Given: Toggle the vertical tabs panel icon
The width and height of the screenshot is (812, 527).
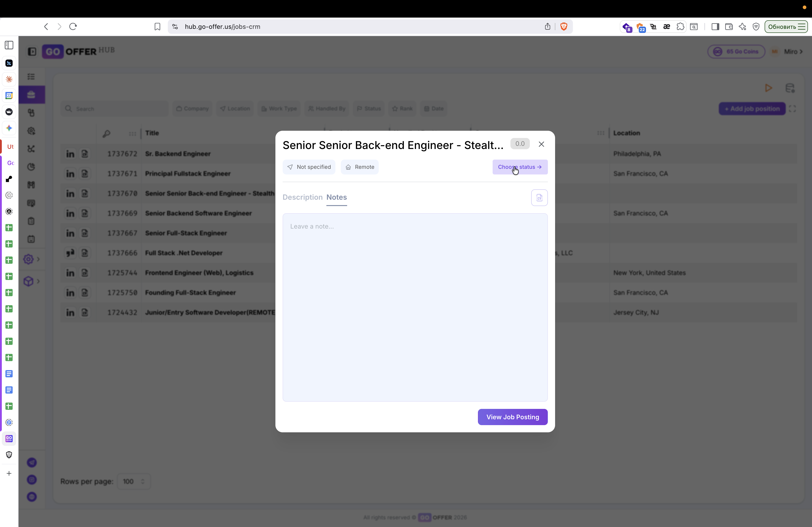Looking at the screenshot, I should 9,45.
